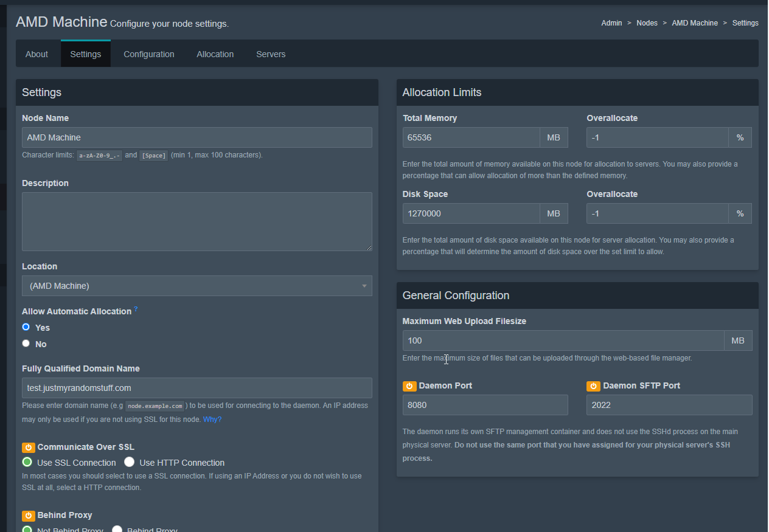
Task: Click the icon beside Communicate Over SSL
Action: coord(28,447)
